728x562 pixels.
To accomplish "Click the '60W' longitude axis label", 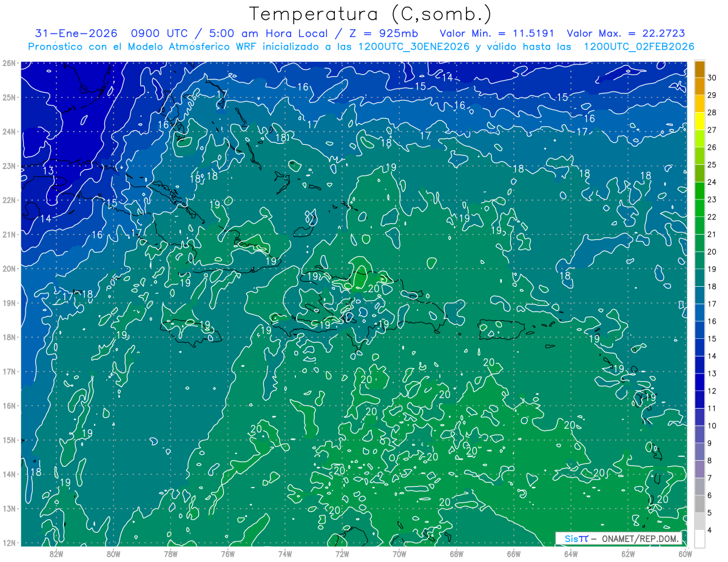I will tap(685, 553).
